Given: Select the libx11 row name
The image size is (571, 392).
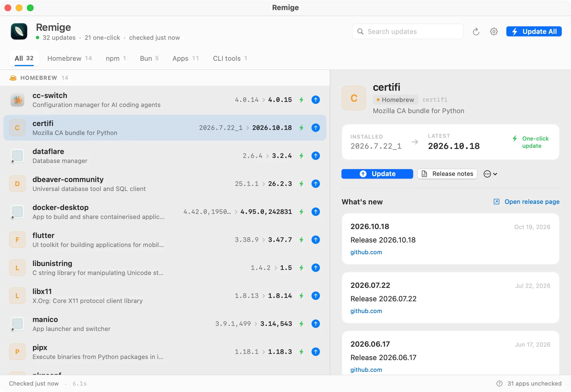Looking at the screenshot, I should point(42,291).
